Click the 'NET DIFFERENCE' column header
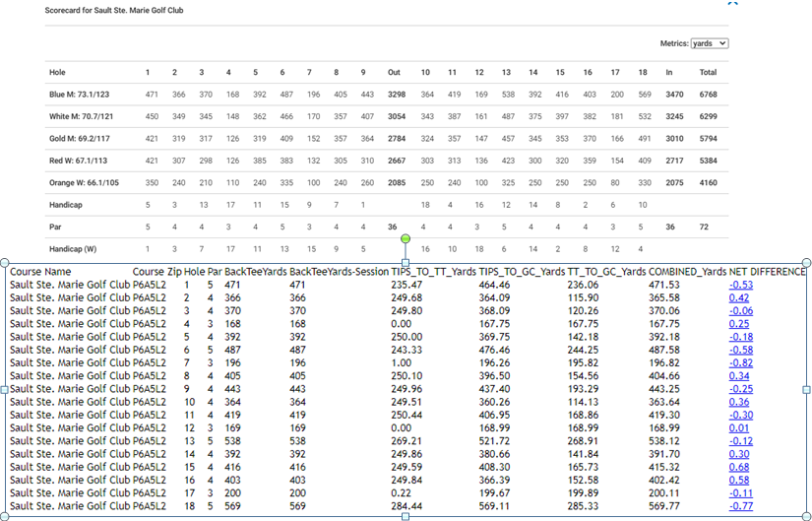Image resolution: width=812 pixels, height=521 pixels. click(x=767, y=272)
